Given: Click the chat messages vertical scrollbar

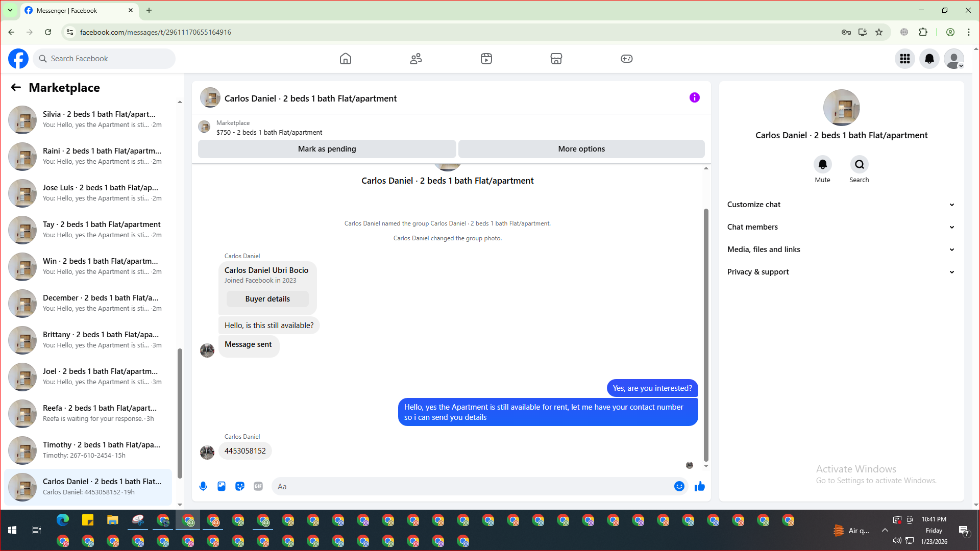Looking at the screenshot, I should [706, 334].
